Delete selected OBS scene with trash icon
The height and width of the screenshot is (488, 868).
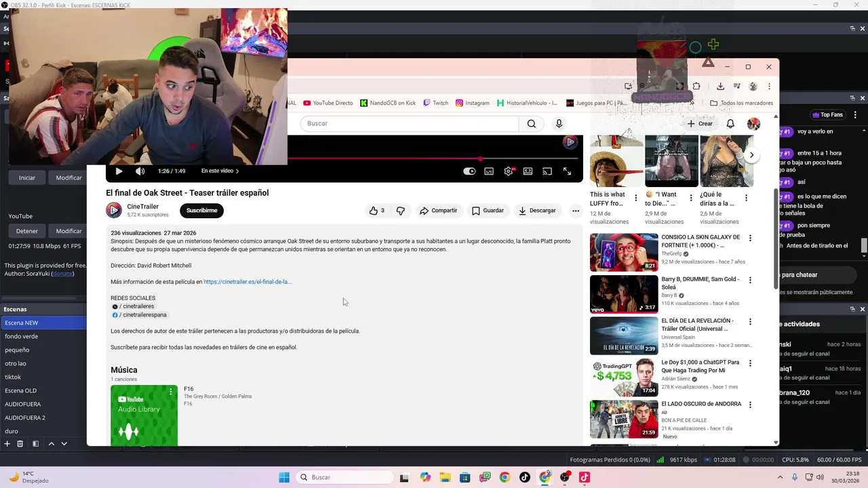click(20, 443)
